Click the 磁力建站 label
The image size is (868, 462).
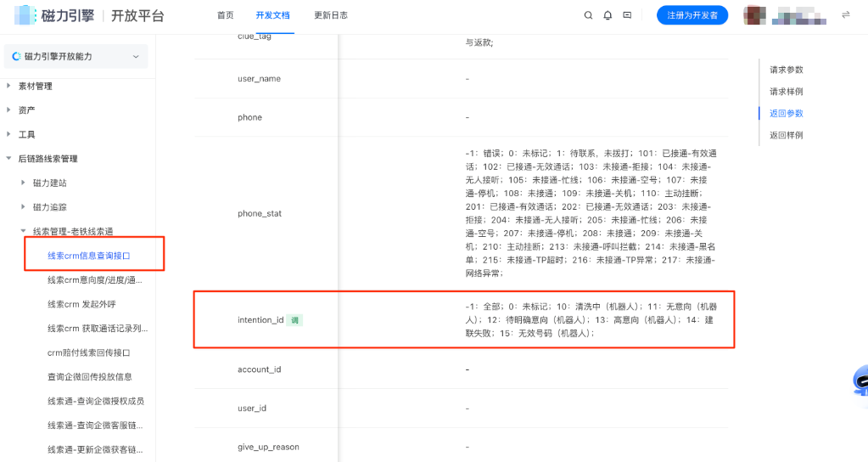tap(50, 183)
